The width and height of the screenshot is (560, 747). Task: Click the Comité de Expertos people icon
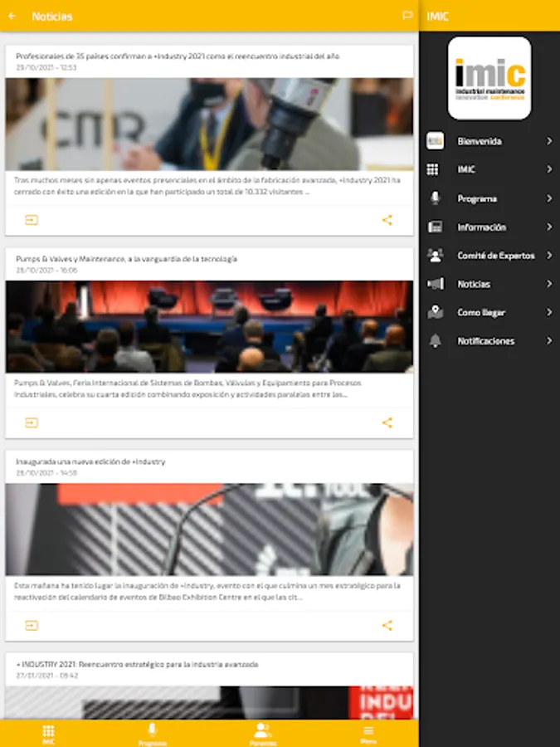tap(435, 256)
